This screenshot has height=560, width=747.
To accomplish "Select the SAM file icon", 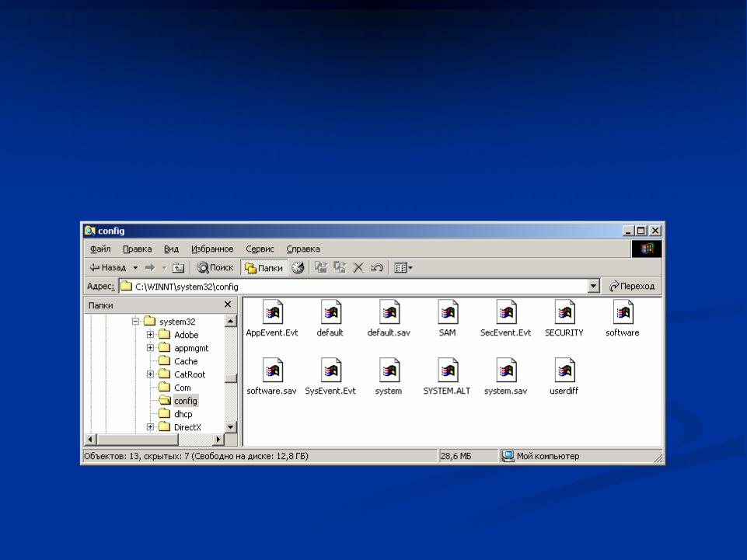I will (448, 312).
